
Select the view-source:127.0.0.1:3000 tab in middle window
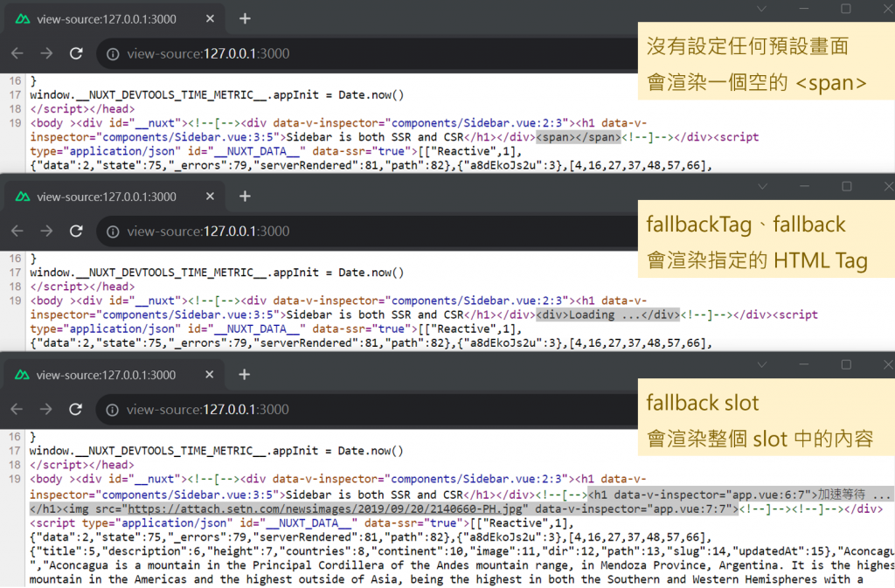coord(114,197)
